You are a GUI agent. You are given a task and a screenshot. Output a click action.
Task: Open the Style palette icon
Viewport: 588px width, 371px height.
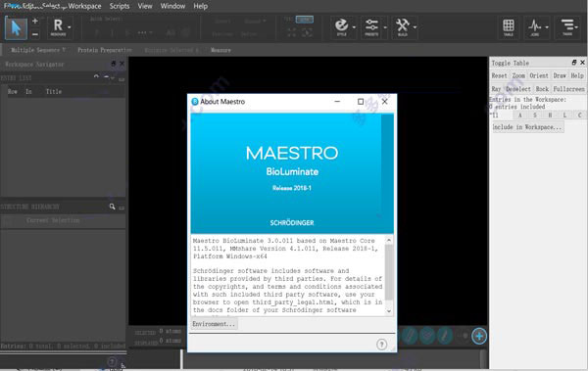point(341,27)
